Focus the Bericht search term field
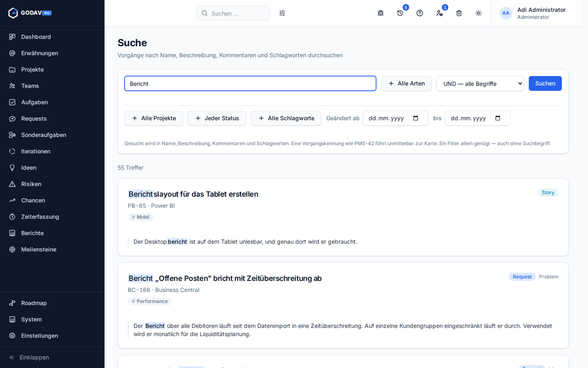 [x=250, y=83]
